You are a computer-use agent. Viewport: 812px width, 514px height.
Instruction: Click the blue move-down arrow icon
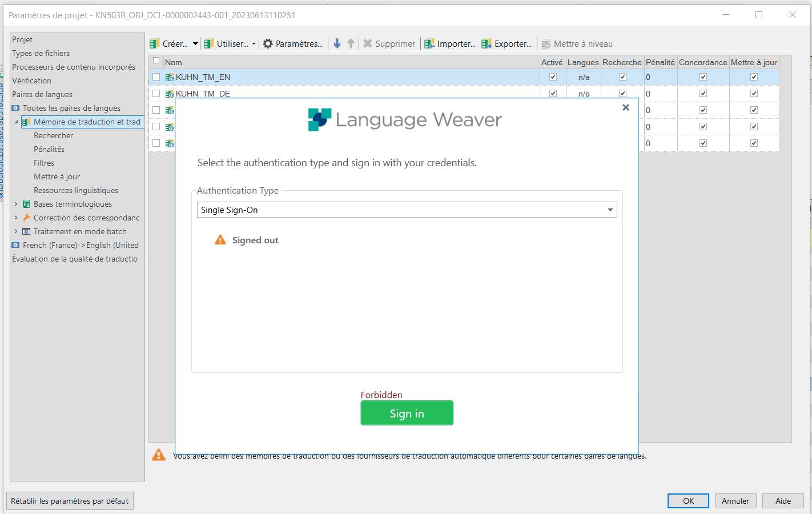[337, 43]
